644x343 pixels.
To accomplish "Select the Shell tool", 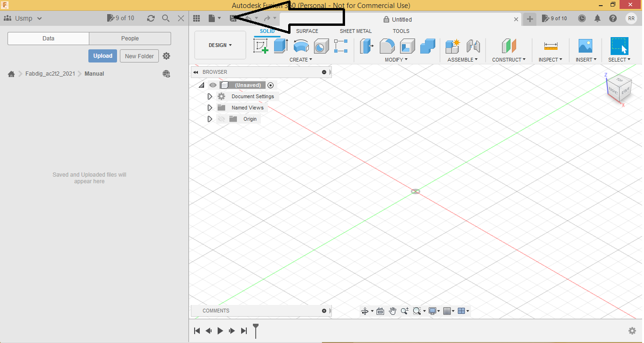I will (408, 46).
